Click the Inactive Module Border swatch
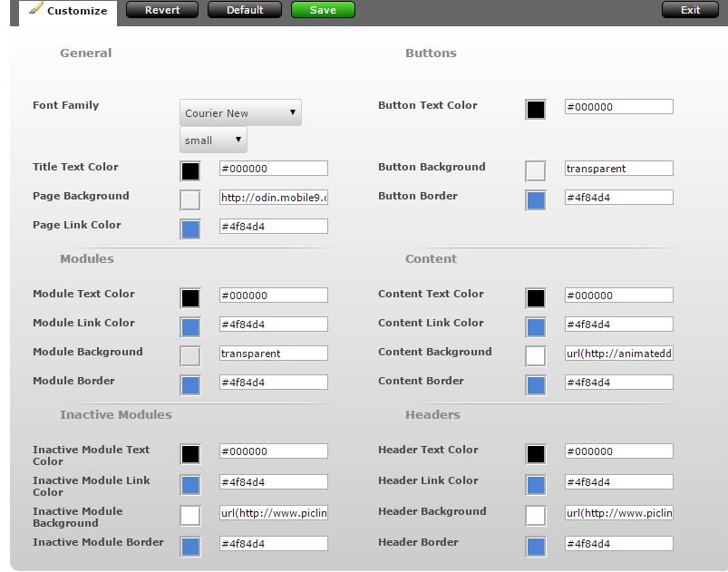The image size is (728, 572). pyautogui.click(x=190, y=547)
